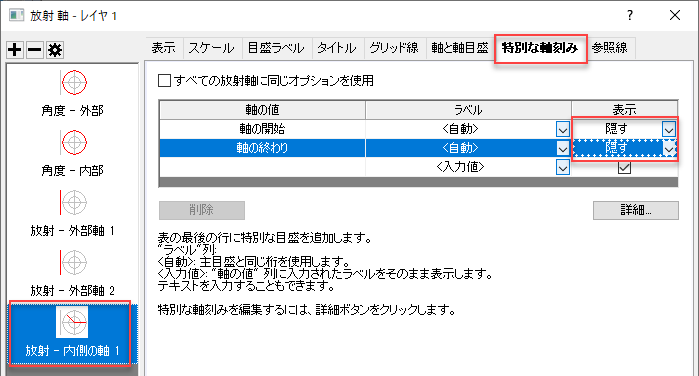Click the minus remove-axis icon
699x376 pixels.
pos(34,50)
